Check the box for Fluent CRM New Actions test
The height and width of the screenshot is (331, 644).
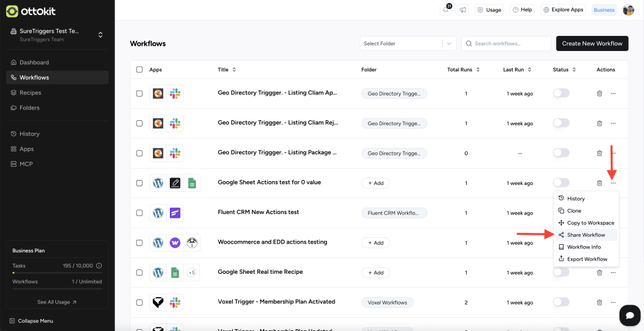pyautogui.click(x=140, y=213)
